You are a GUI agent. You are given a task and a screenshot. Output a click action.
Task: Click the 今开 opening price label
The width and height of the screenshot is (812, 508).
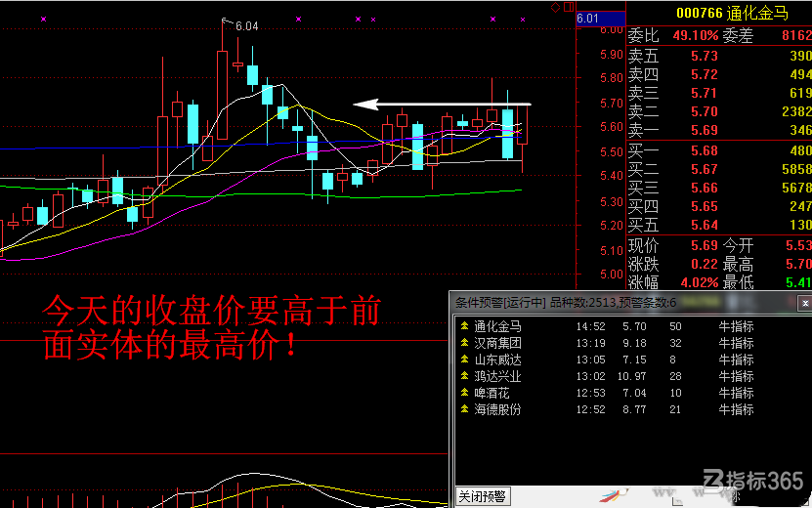point(738,245)
